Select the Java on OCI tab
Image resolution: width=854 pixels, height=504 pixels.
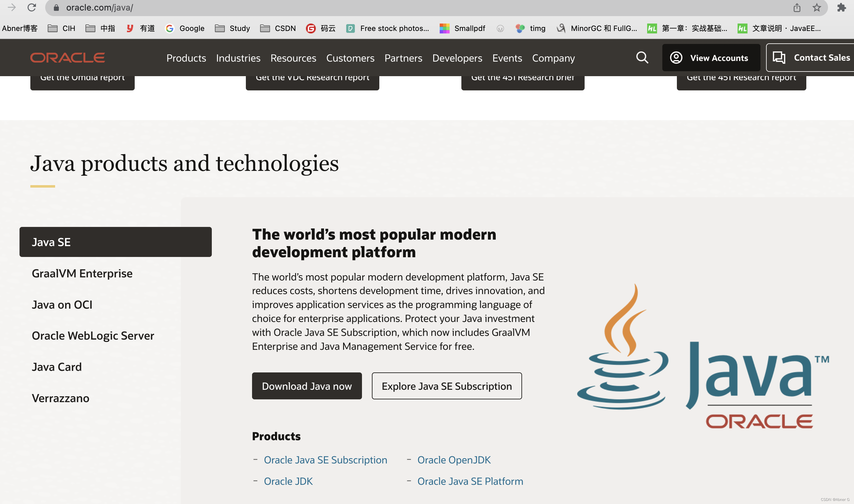point(62,305)
